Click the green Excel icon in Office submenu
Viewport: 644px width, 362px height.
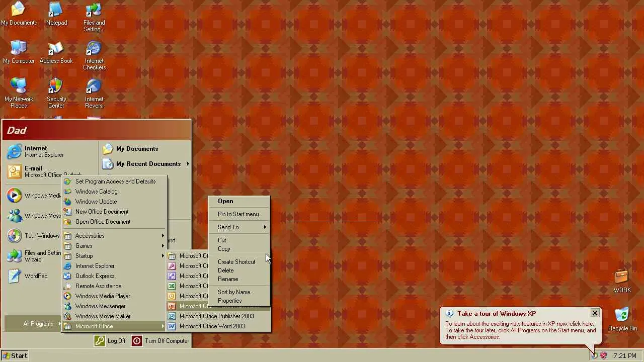click(x=172, y=286)
